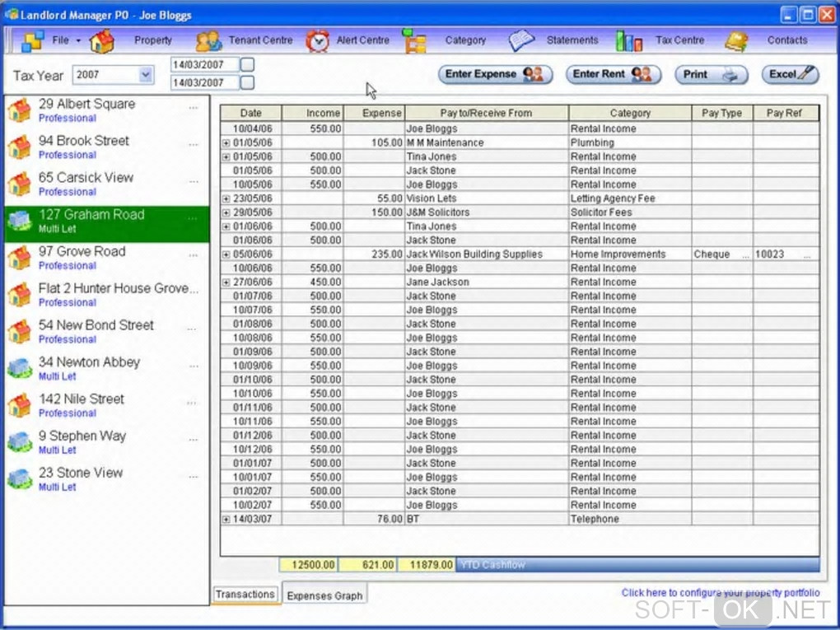Image resolution: width=840 pixels, height=630 pixels.
Task: Select 97 Grove Road in property list
Action: (82, 252)
